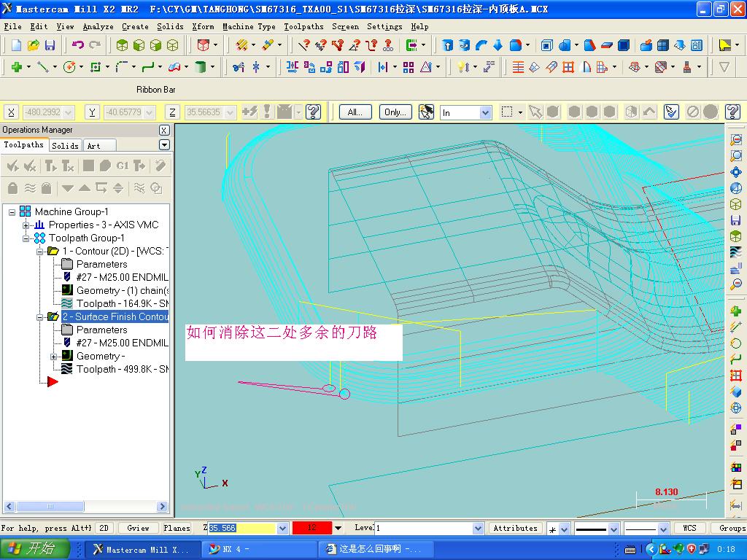Collapse the Machine Group-1 tree node
This screenshot has height=560, width=747.
coord(12,212)
